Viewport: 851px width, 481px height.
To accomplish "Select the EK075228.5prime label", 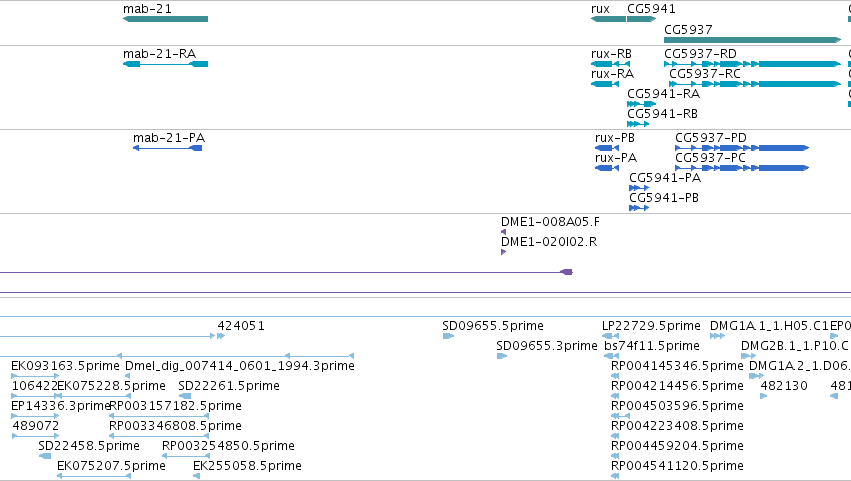I will [111, 386].
